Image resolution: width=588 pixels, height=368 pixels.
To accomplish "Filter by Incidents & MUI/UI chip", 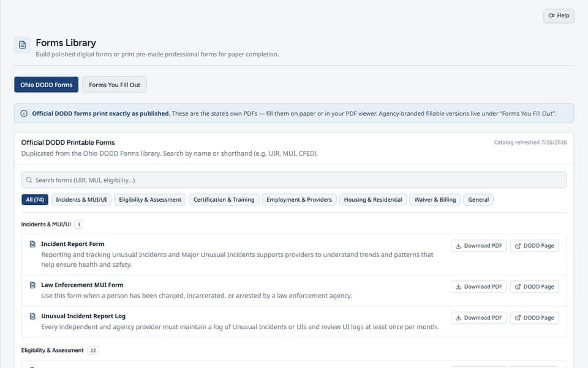I will tap(81, 200).
